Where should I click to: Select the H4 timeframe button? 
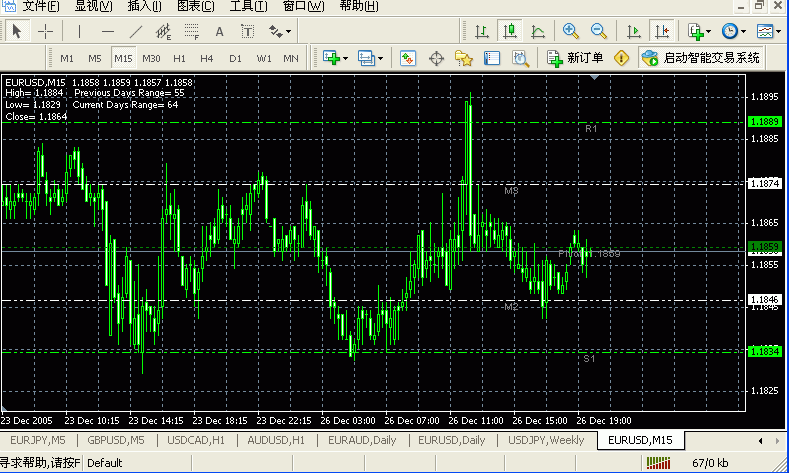(x=207, y=58)
